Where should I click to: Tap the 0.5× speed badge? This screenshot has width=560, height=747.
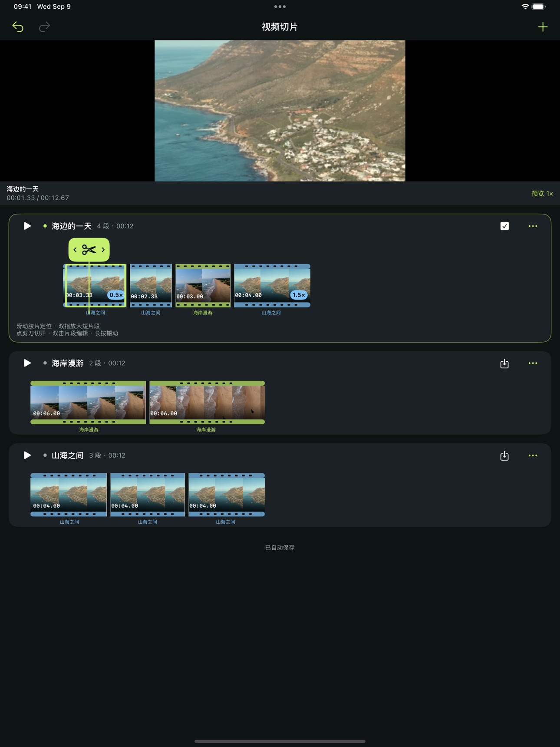[116, 295]
